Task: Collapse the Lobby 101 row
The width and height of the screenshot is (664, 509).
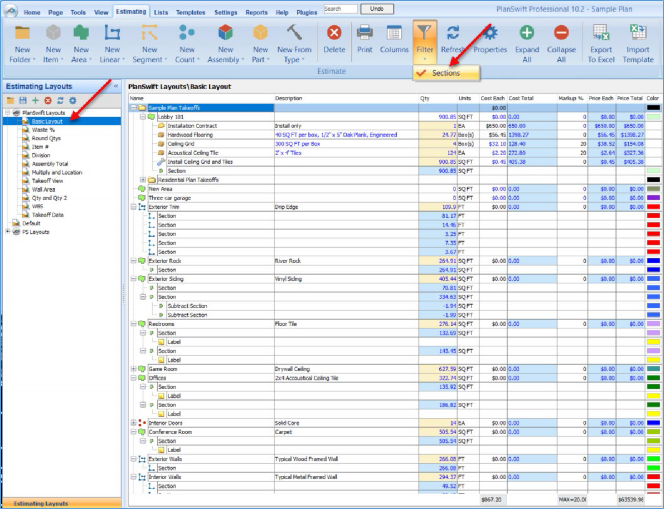Action: (143, 116)
